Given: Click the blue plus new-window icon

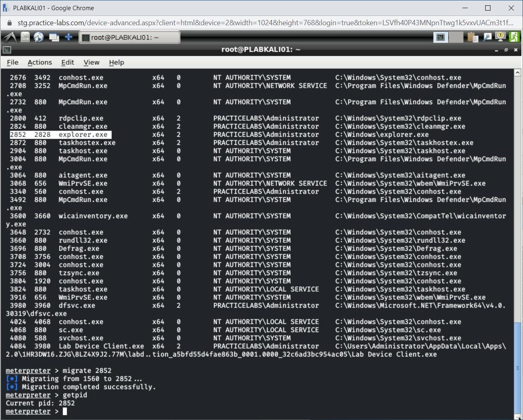Looking at the screenshot, I should [x=68, y=37].
